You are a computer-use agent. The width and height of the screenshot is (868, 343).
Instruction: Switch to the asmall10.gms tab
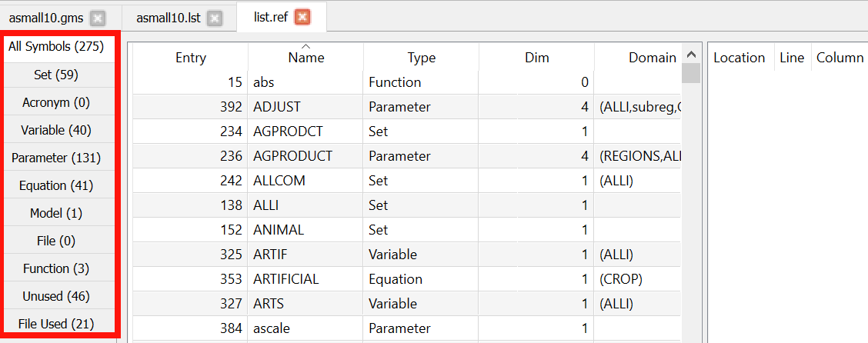[45, 17]
